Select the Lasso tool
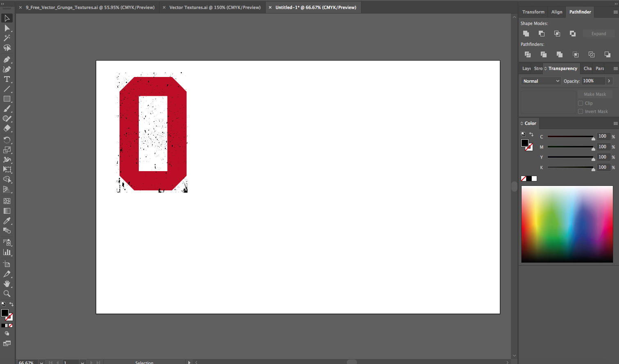The image size is (619, 364). coord(7,48)
